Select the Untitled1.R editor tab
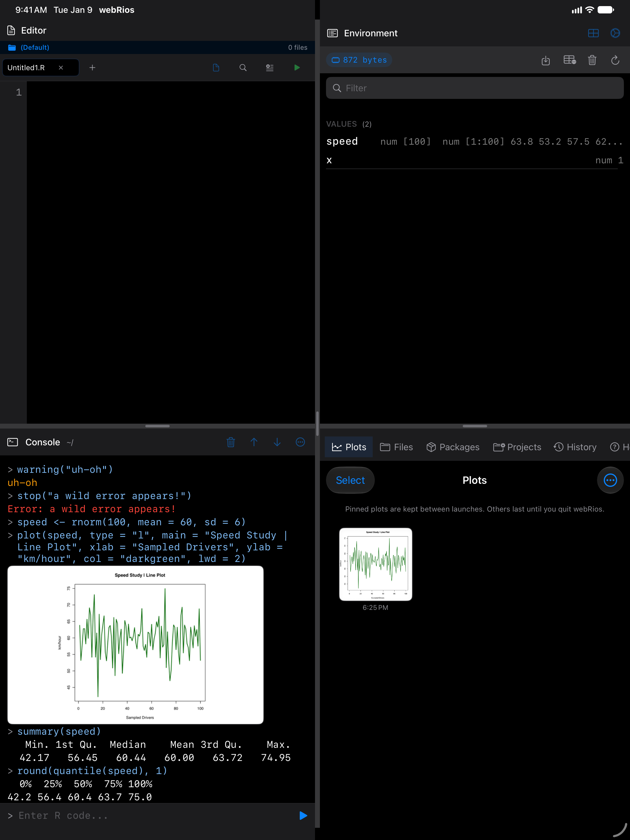This screenshot has width=630, height=840. [41, 67]
